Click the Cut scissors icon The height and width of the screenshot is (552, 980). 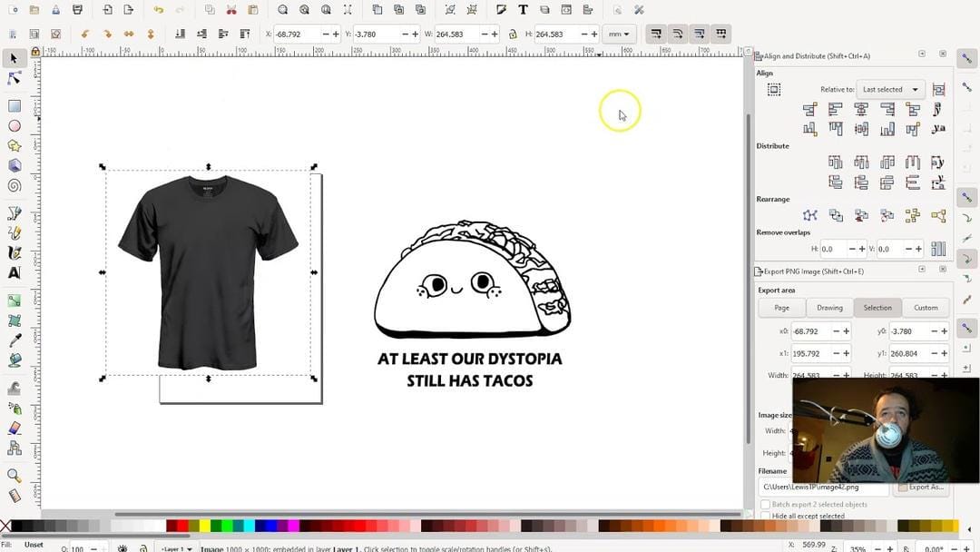pyautogui.click(x=231, y=10)
